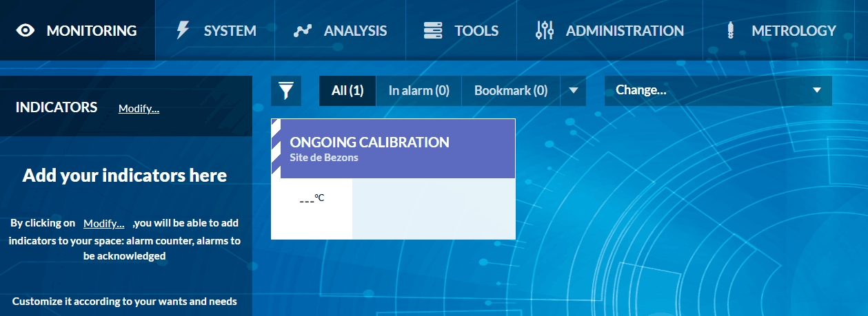
Task: Open the SYSTEM menu
Action: point(215,30)
